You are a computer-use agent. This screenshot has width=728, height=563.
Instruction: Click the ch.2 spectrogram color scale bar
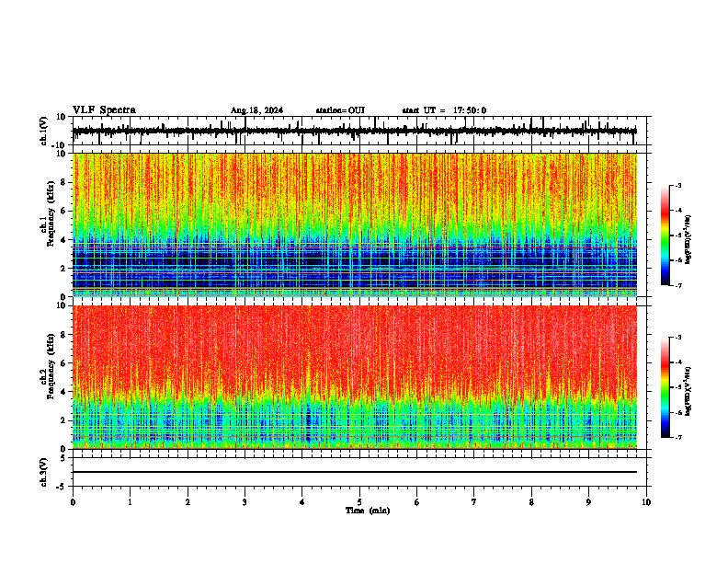pos(665,387)
